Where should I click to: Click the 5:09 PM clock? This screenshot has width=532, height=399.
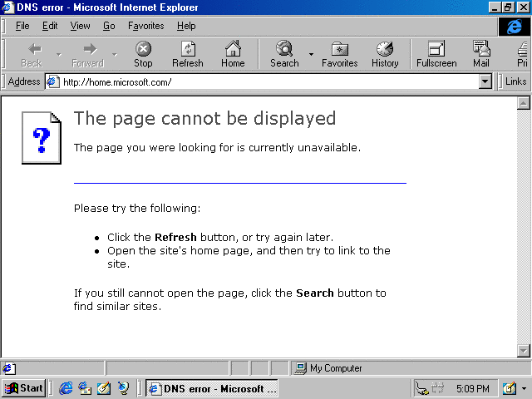pyautogui.click(x=472, y=388)
